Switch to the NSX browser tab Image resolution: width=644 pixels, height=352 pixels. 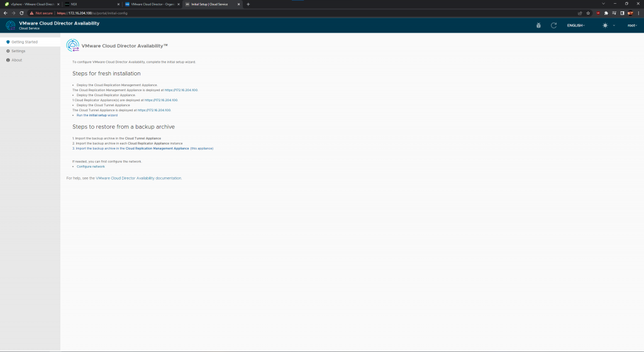91,4
